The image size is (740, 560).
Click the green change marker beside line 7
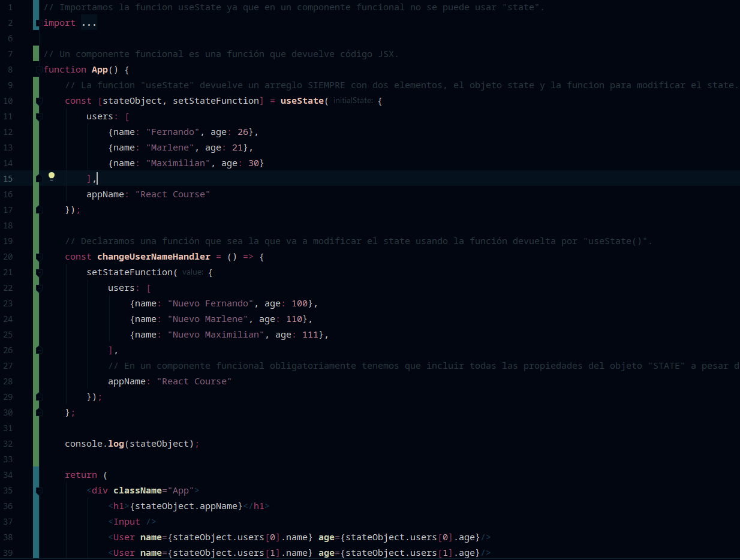36,54
